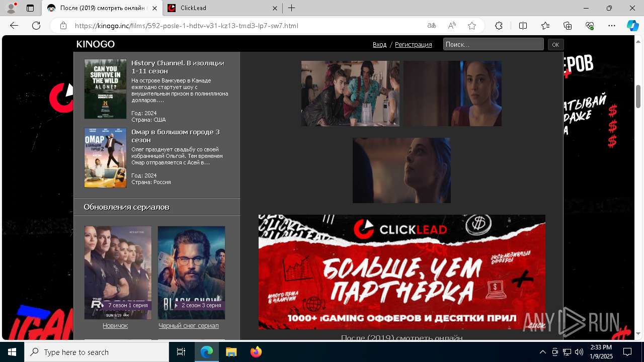Viewport: 644px width, 362px height.
Task: Go back with the browser back arrow
Action: (x=14, y=26)
